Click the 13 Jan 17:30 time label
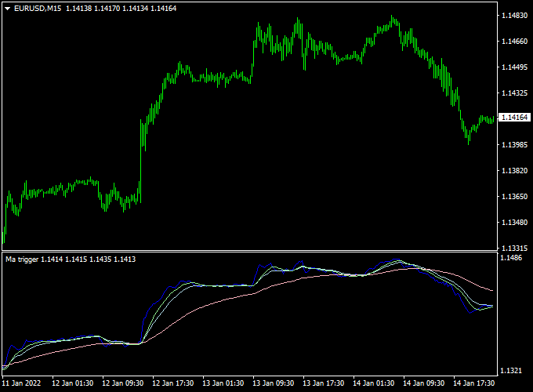Image resolution: width=533 pixels, height=392 pixels. pyautogui.click(x=324, y=383)
